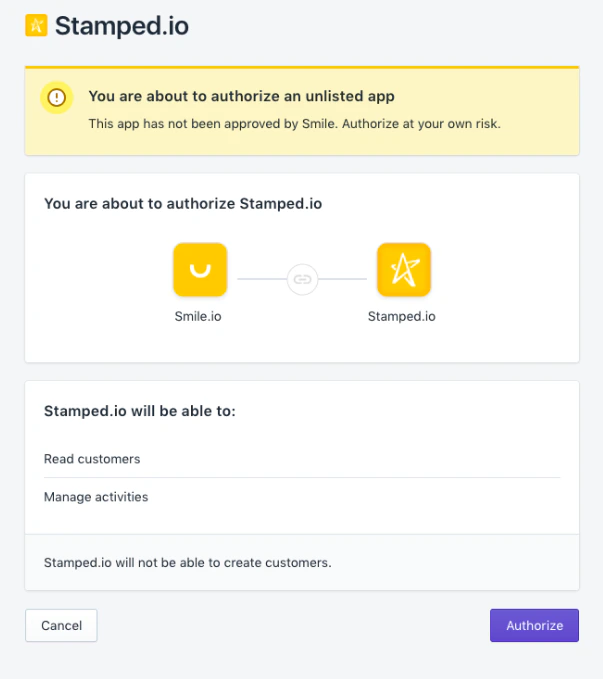Click the Smile.io label under icon
Viewport: 603px width, 679px height.
200,316
